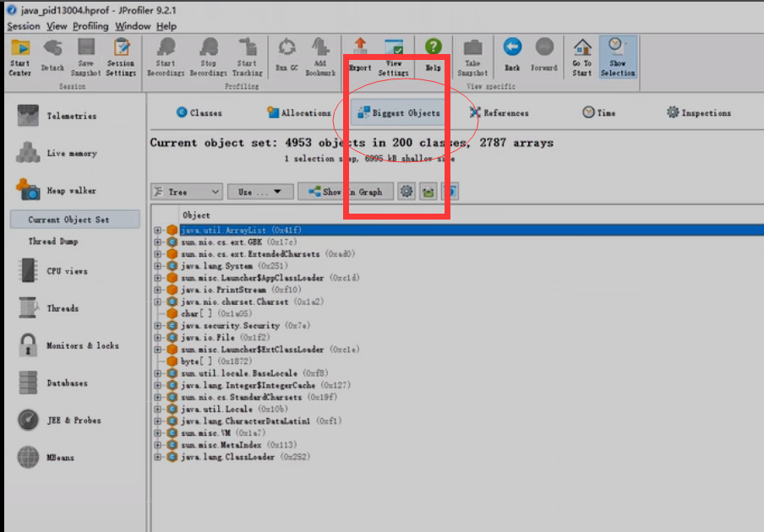Image resolution: width=764 pixels, height=532 pixels.
Task: Open the Threads section
Action: pyautogui.click(x=49, y=308)
